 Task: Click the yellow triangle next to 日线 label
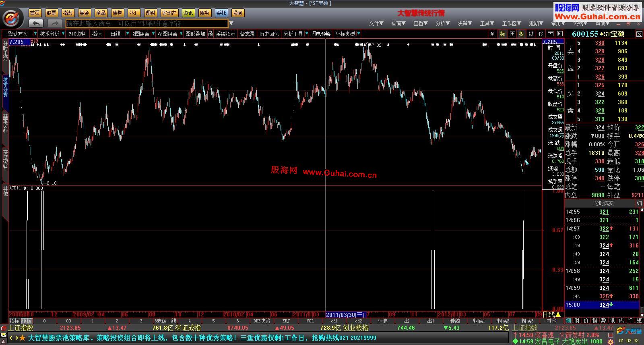[x=558, y=314]
